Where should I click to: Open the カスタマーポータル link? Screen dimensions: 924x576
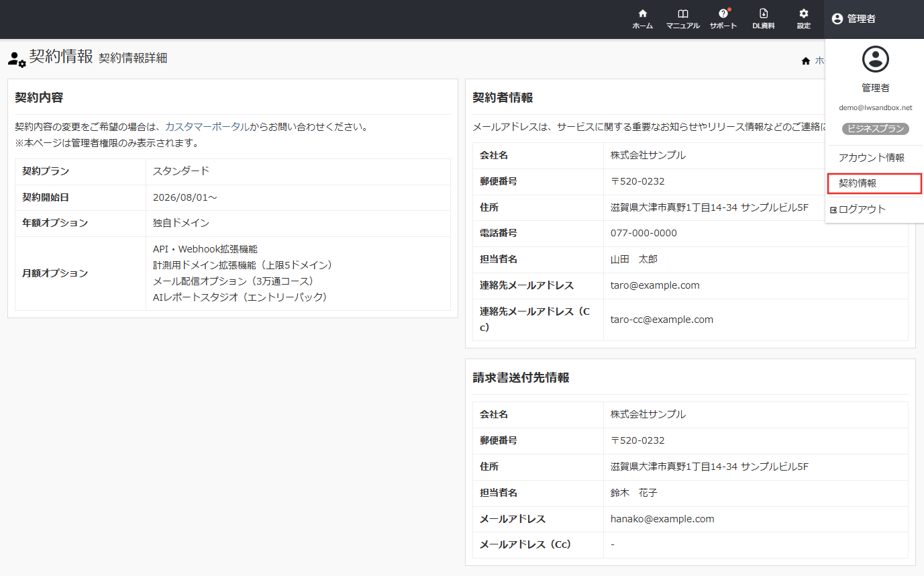coord(207,126)
